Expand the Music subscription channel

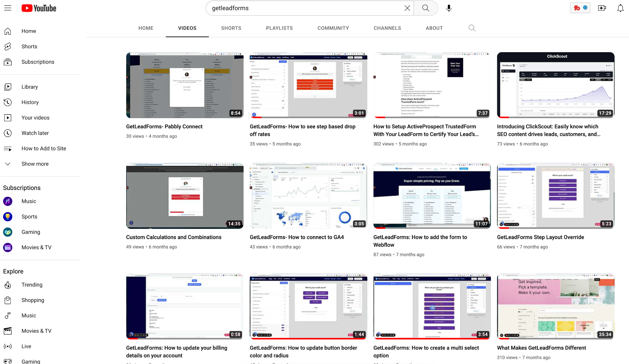[29, 201]
